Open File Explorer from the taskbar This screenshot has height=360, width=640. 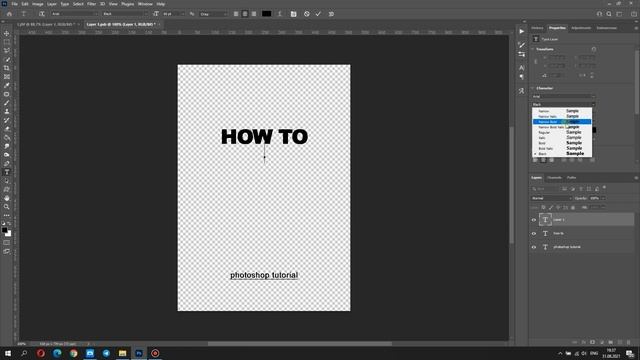(122, 353)
